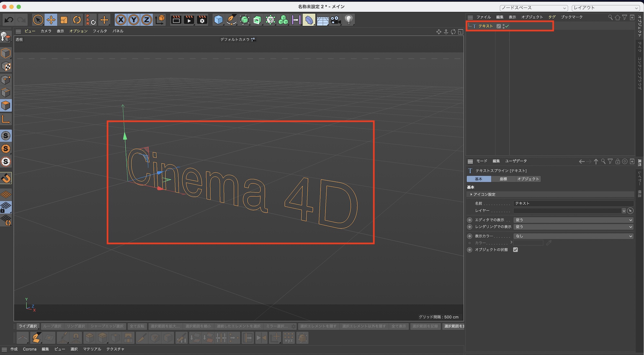Click the Camera object icon

(335, 20)
